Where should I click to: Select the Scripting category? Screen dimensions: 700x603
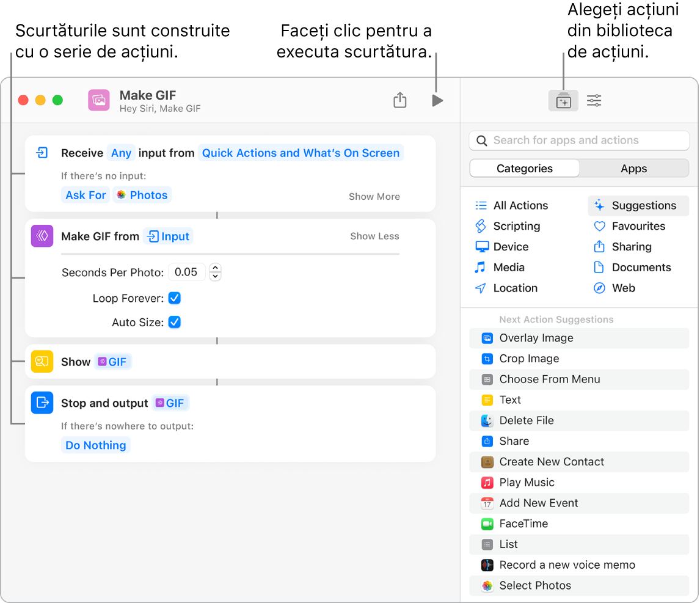[516, 226]
